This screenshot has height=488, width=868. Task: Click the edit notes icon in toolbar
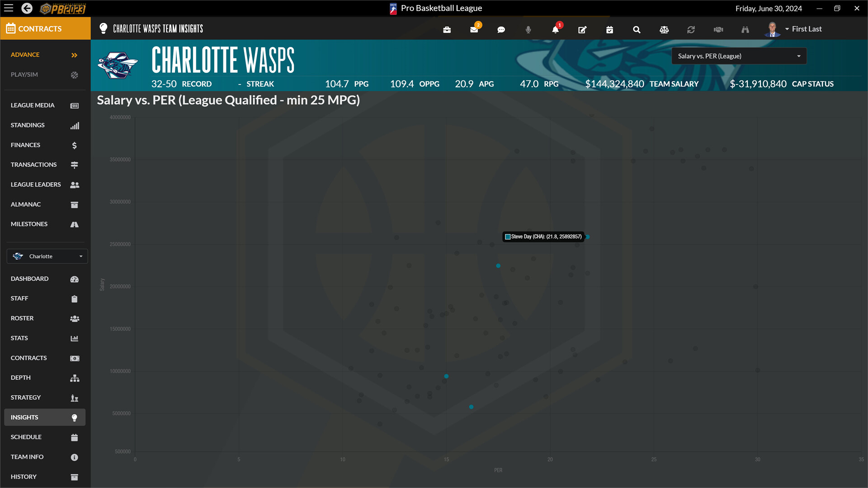[x=582, y=29]
